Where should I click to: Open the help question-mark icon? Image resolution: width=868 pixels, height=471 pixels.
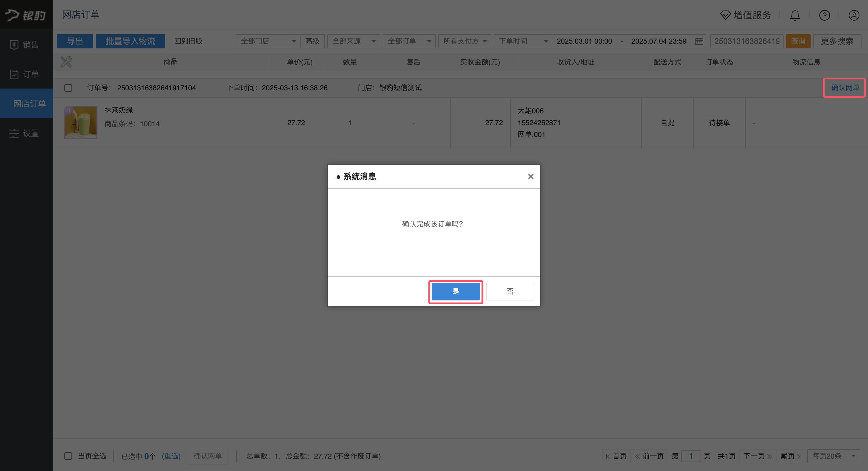coord(825,15)
